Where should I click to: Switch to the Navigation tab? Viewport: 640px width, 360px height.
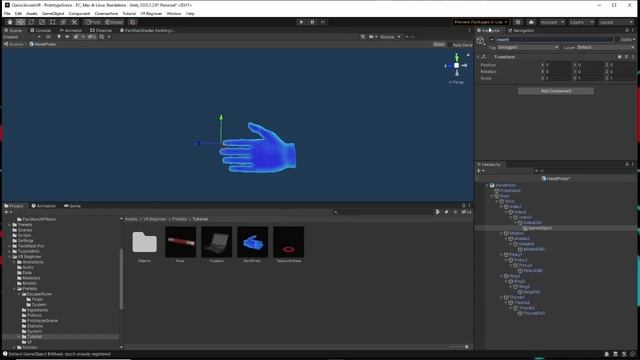point(521,30)
